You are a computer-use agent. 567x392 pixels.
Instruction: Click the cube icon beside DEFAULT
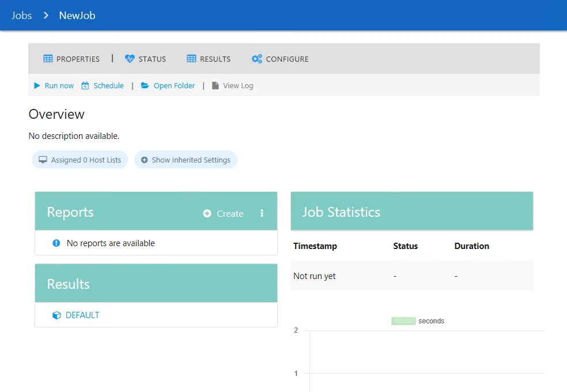pos(56,315)
